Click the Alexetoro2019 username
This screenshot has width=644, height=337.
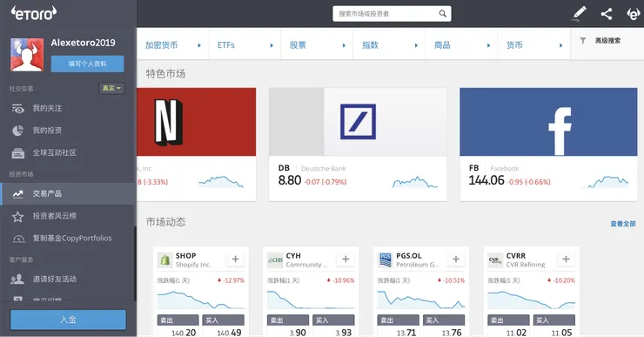83,43
